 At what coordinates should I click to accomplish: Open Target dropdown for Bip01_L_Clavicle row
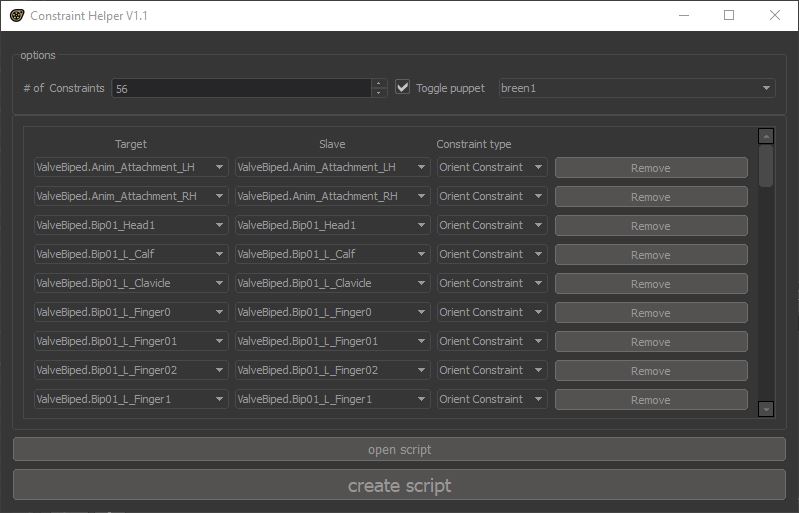click(130, 283)
